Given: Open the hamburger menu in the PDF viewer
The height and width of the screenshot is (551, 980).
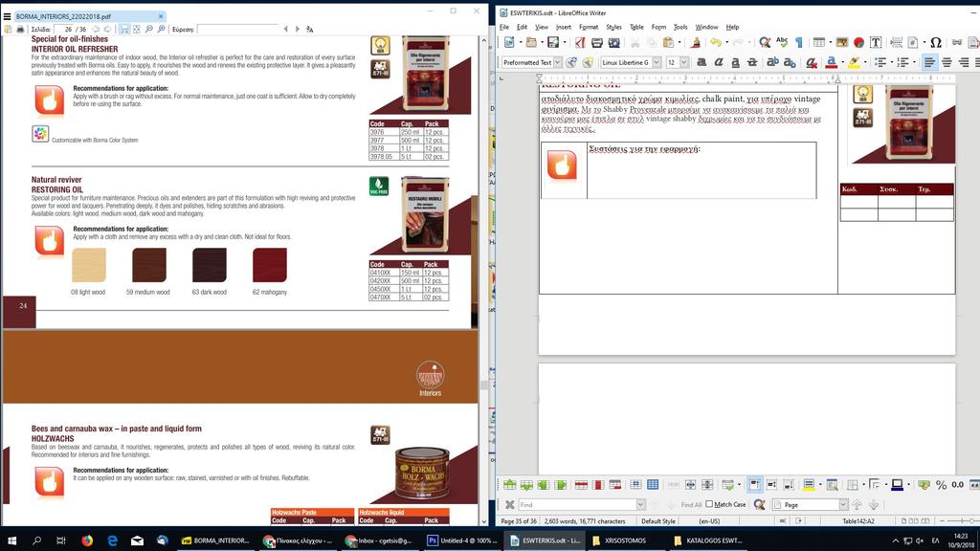Looking at the screenshot, I should pos(7,16).
